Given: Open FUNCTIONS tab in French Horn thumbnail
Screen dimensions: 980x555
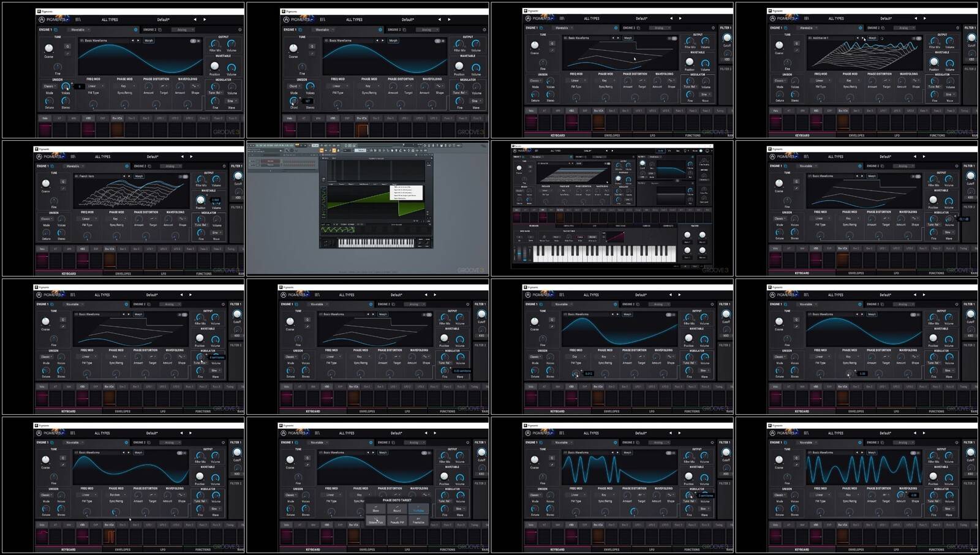Looking at the screenshot, I should (204, 273).
